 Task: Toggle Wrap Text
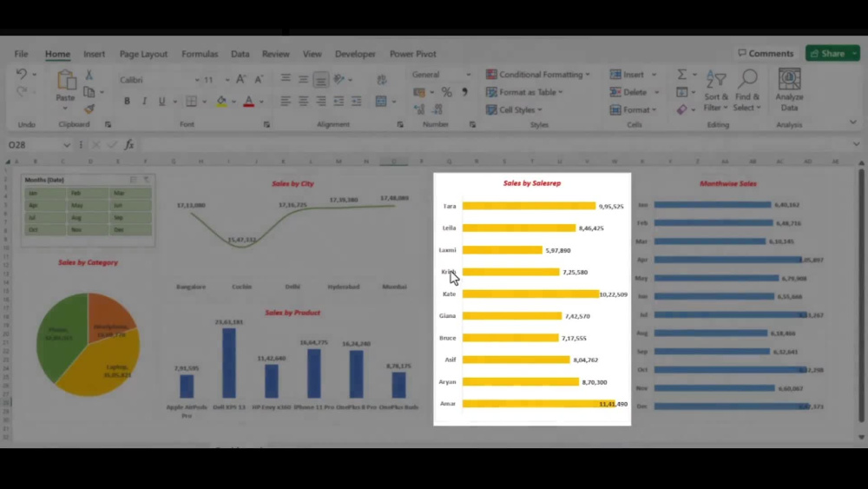pyautogui.click(x=381, y=80)
